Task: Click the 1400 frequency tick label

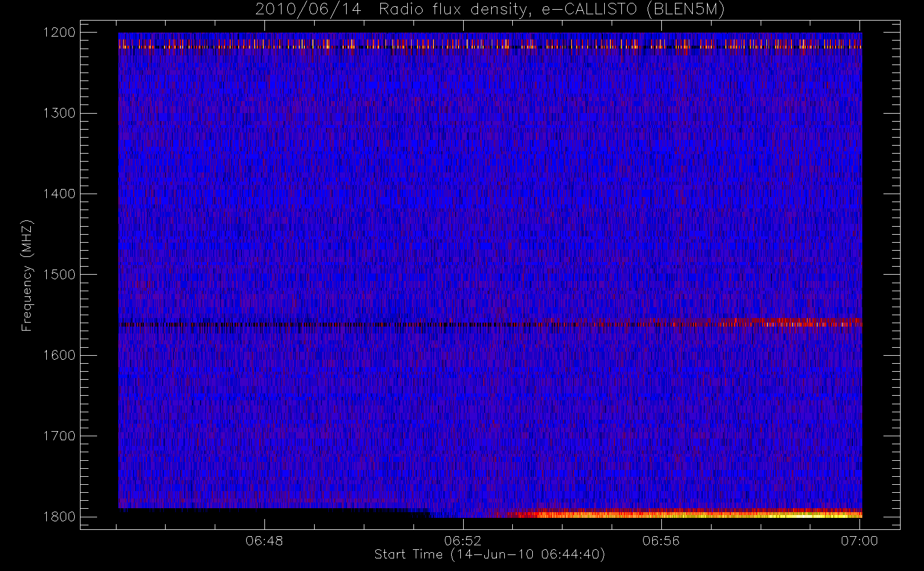Action: click(x=59, y=194)
